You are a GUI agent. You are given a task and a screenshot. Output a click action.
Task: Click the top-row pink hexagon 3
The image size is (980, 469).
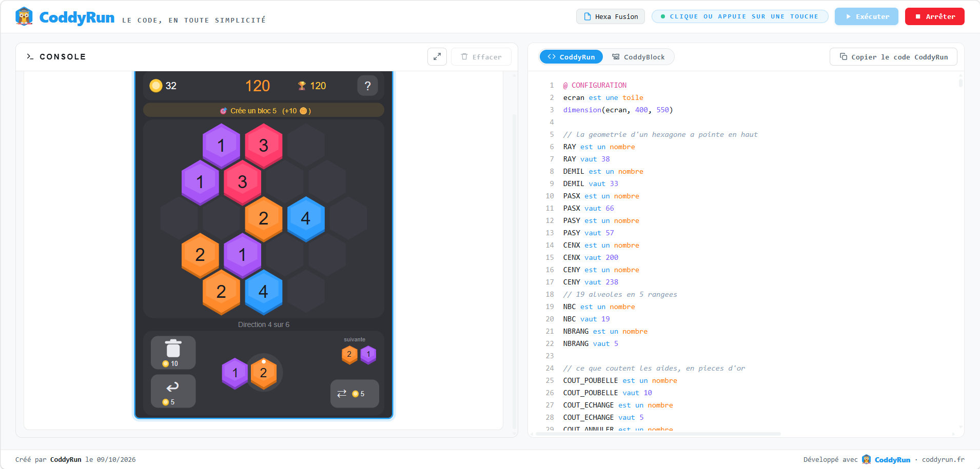click(264, 146)
